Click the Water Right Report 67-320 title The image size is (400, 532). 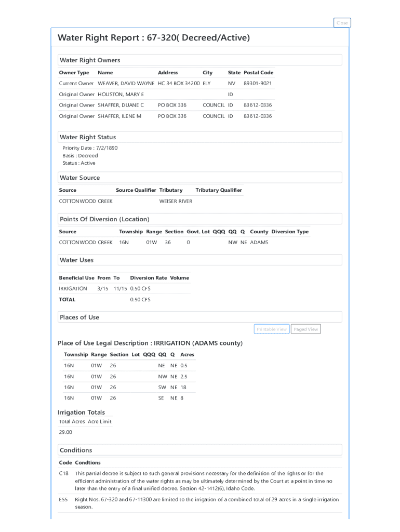[x=153, y=38]
